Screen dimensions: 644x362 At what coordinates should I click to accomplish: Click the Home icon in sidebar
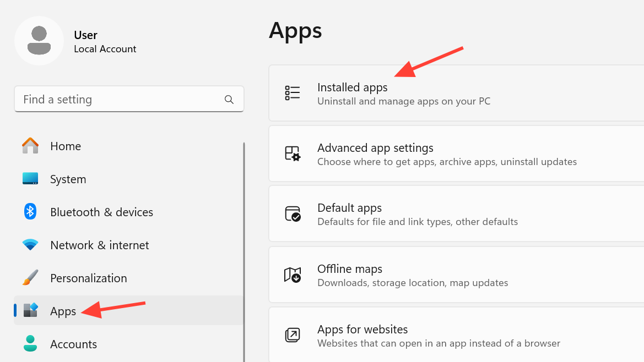[30, 146]
